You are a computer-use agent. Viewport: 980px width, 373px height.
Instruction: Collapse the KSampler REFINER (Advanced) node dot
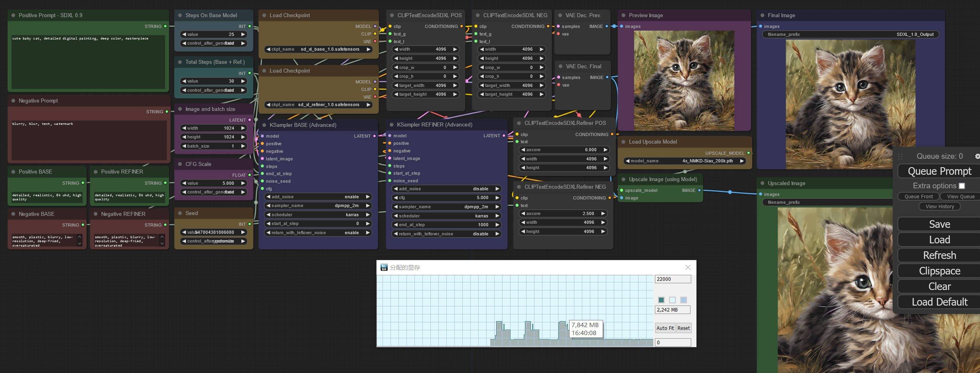[x=391, y=124]
